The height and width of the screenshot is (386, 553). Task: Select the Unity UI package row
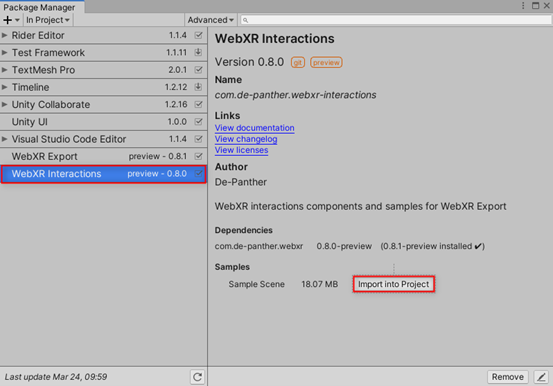point(103,122)
